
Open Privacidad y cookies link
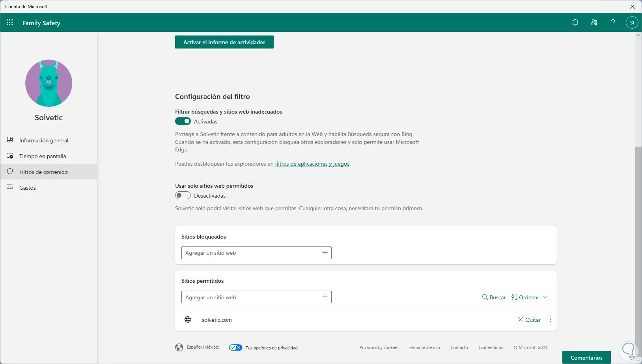[x=379, y=347]
